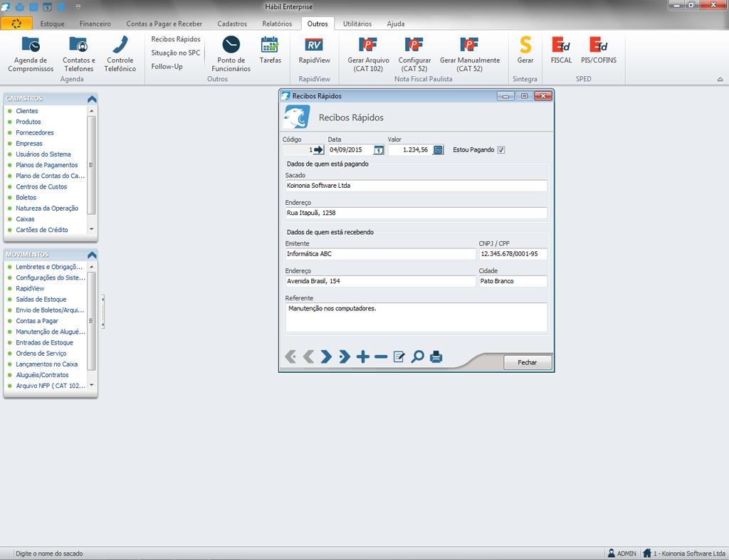Click the CNPJ / CPF field
This screenshot has width=729, height=560.
pos(513,254)
